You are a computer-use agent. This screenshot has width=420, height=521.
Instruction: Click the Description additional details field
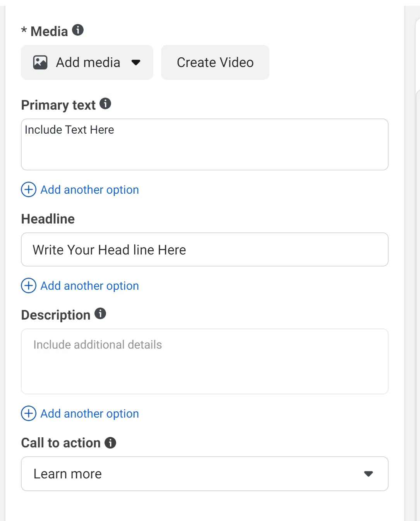205,361
